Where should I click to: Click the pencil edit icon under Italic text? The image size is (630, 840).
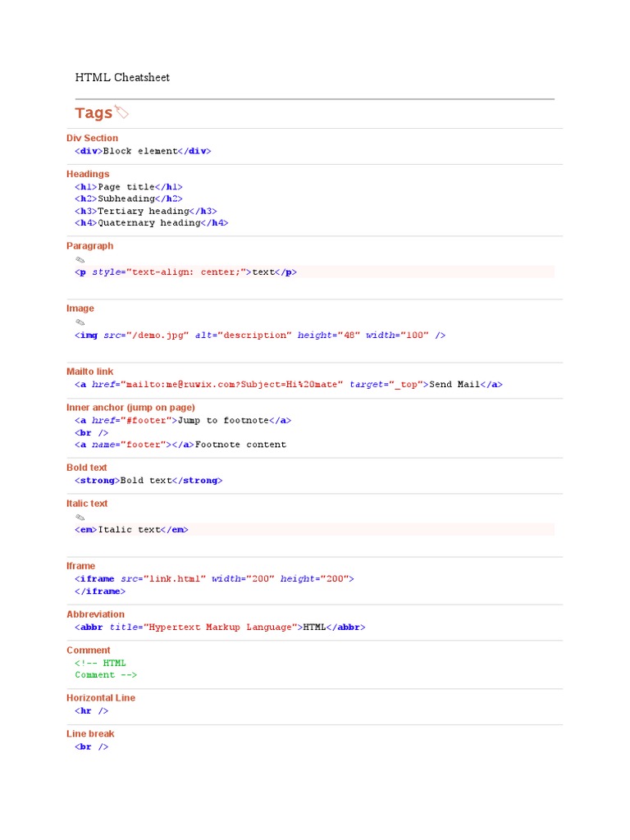[x=80, y=518]
